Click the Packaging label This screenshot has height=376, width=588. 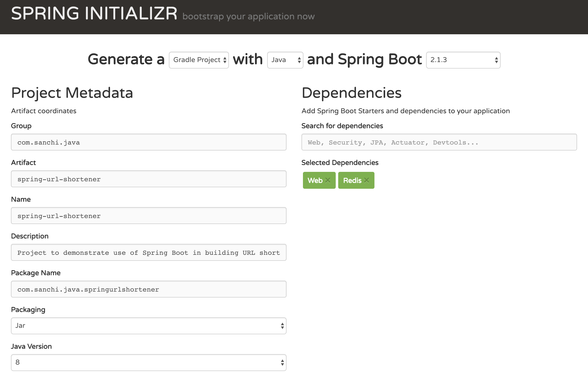click(x=28, y=310)
